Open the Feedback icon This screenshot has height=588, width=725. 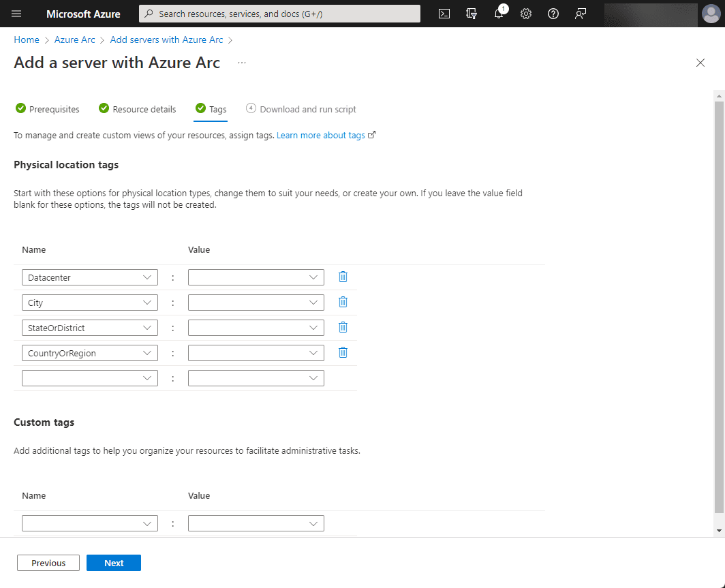pyautogui.click(x=581, y=14)
